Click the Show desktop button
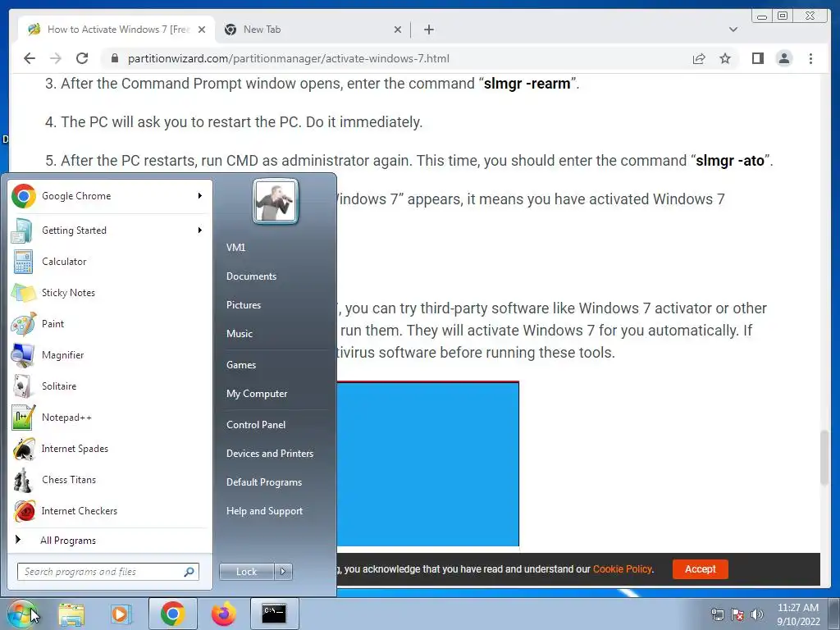Screen dimensions: 840x630 pyautogui.click(x=834, y=614)
